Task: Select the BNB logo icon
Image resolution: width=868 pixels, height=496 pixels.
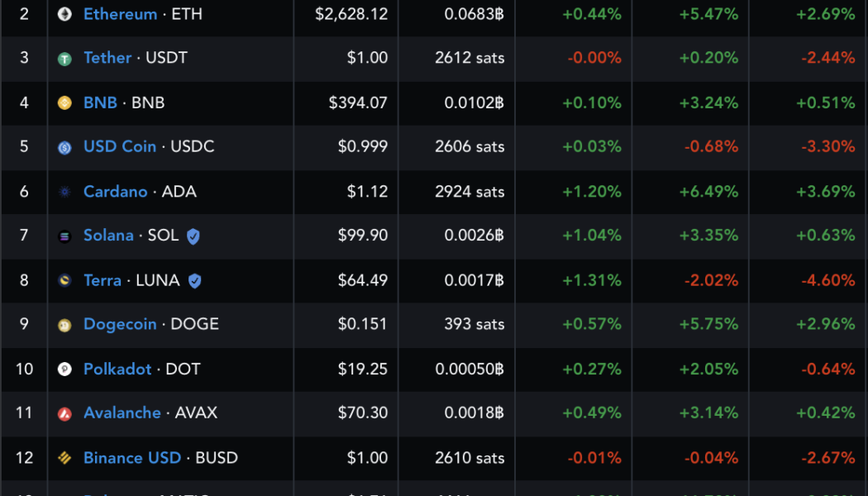Action: tap(66, 103)
